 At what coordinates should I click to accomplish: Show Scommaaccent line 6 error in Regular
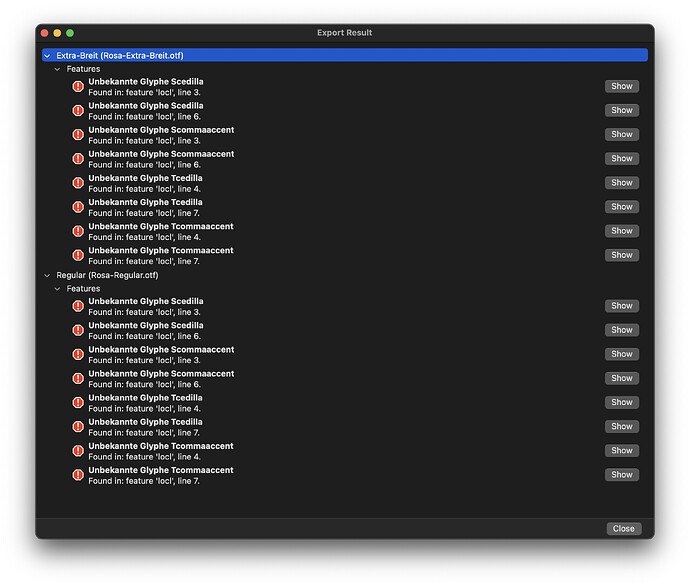(621, 378)
